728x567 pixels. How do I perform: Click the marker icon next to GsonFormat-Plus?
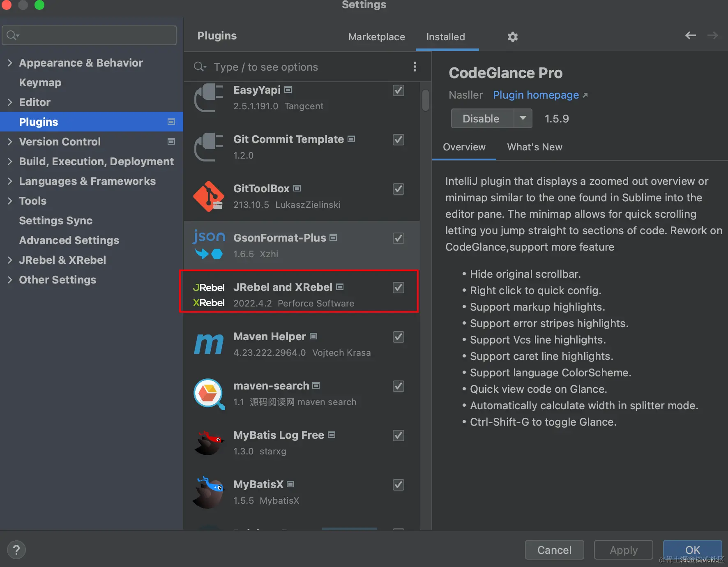(333, 237)
